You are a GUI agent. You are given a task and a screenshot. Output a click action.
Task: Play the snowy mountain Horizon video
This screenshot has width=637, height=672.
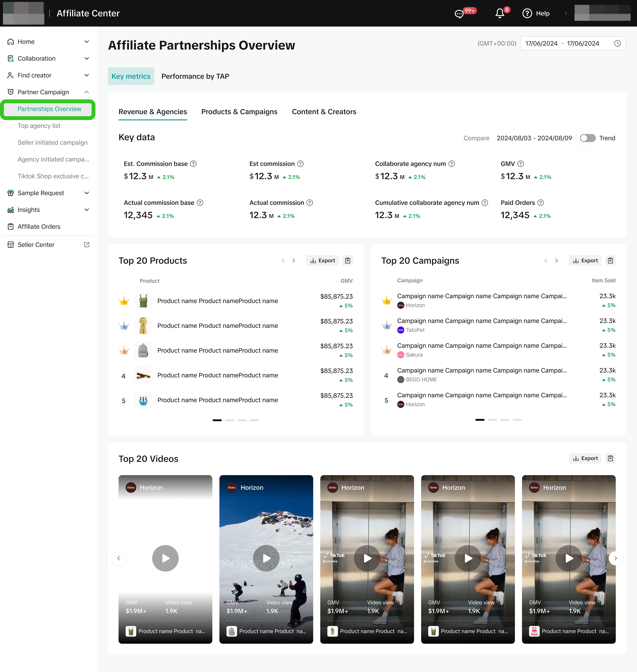point(266,558)
